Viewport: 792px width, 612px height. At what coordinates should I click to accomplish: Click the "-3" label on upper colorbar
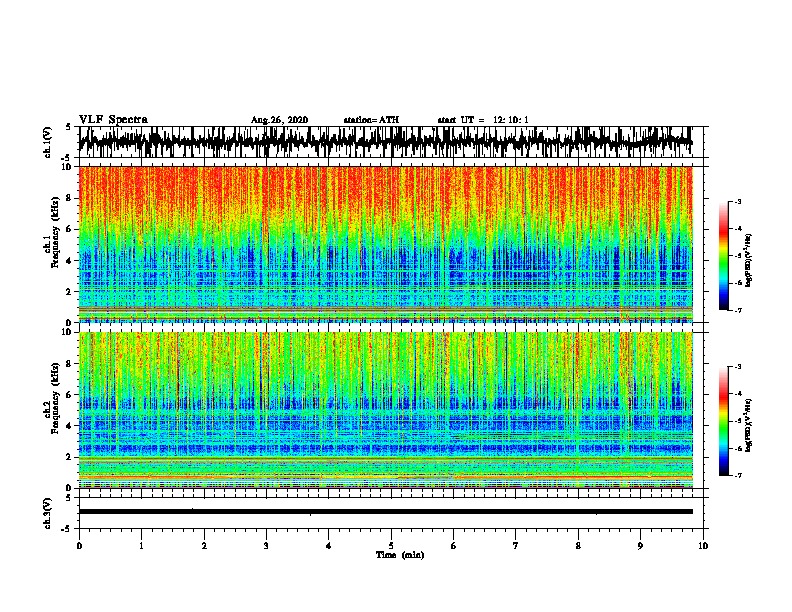coord(737,202)
